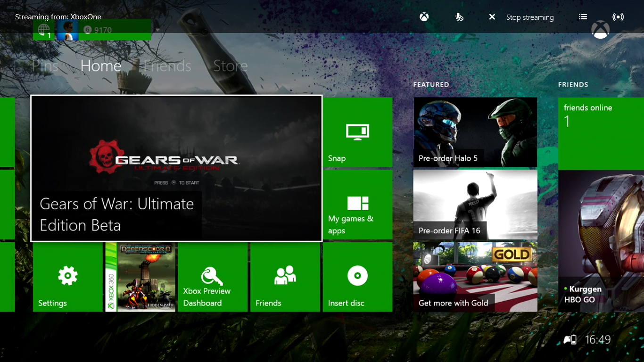The image size is (644, 362).
Task: Open the Friends tab at top
Action: coord(167,66)
